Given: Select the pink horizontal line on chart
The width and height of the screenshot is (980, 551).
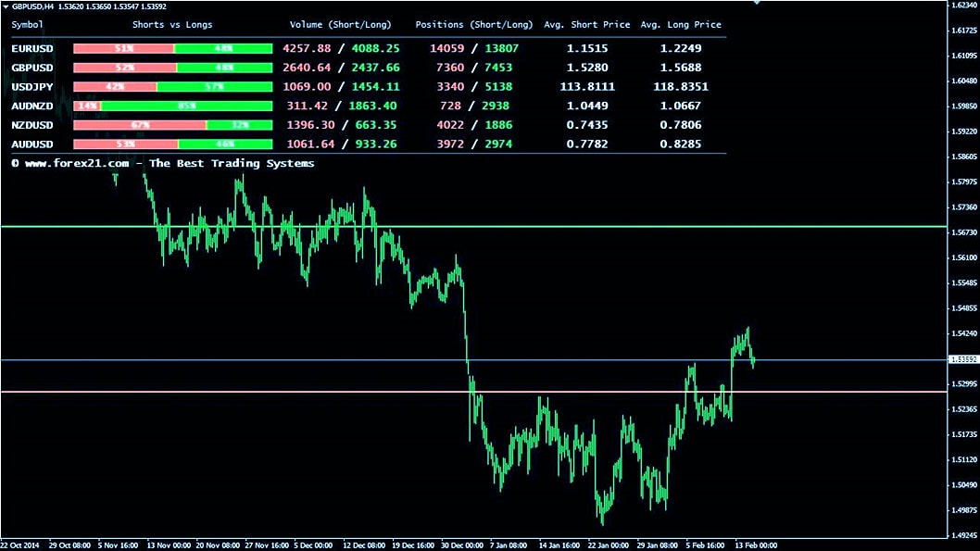Looking at the screenshot, I should [473, 392].
